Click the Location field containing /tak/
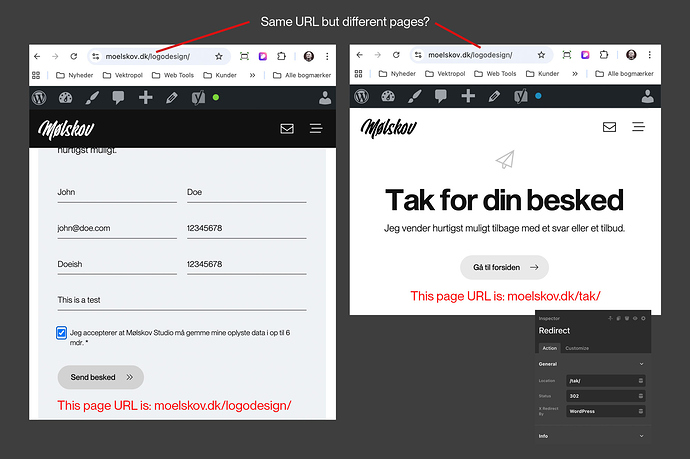Image resolution: width=690 pixels, height=459 pixels. [598, 381]
